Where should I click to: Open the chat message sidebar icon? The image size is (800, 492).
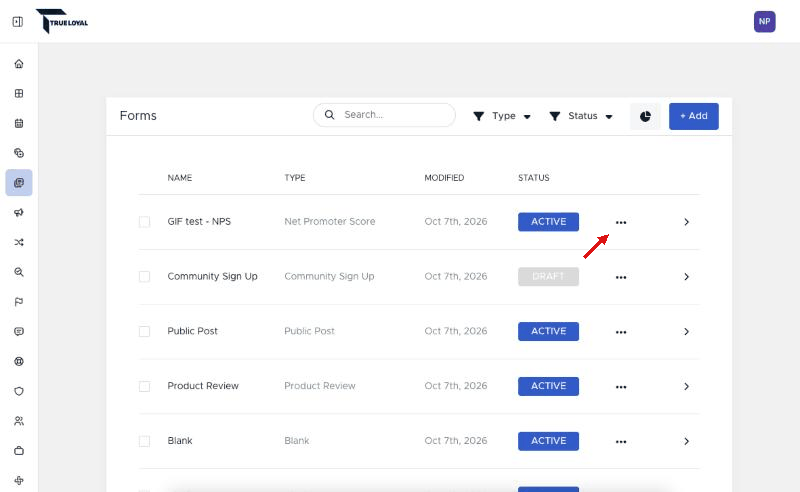(19, 332)
